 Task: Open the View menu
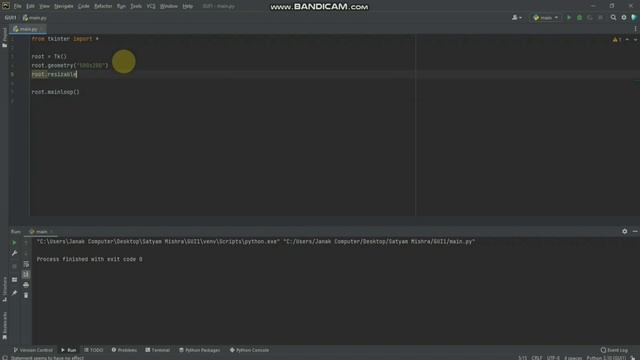(x=44, y=6)
